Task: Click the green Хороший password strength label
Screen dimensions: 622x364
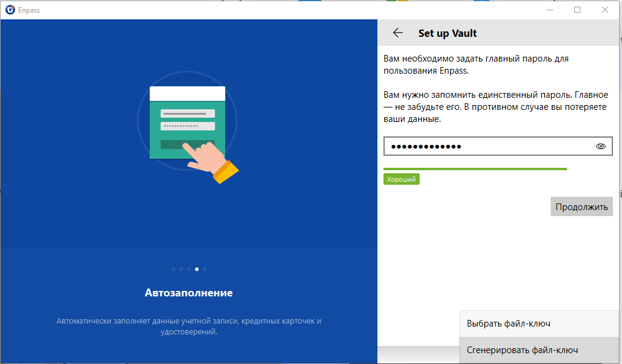Action: [x=402, y=179]
